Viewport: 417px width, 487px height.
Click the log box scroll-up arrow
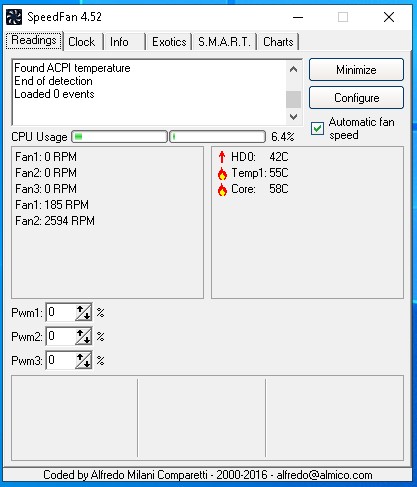(x=293, y=69)
